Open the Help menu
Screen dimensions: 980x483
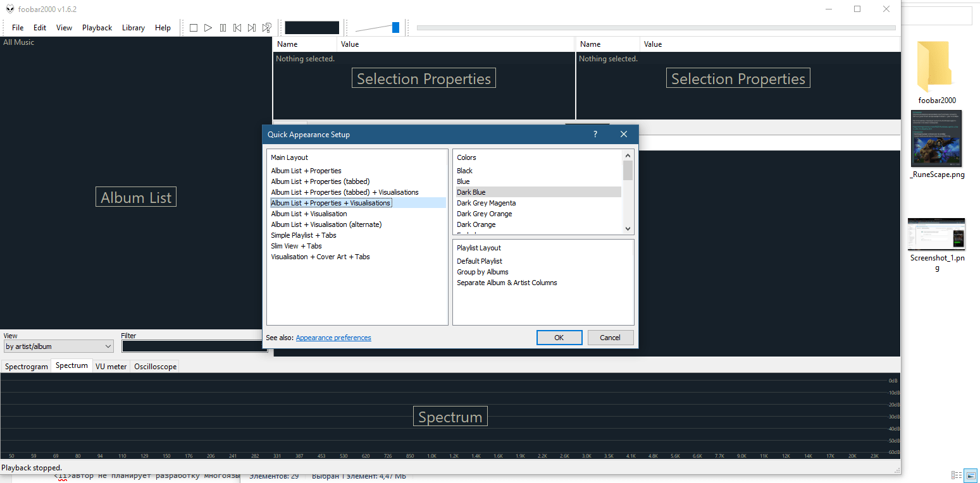[163, 28]
